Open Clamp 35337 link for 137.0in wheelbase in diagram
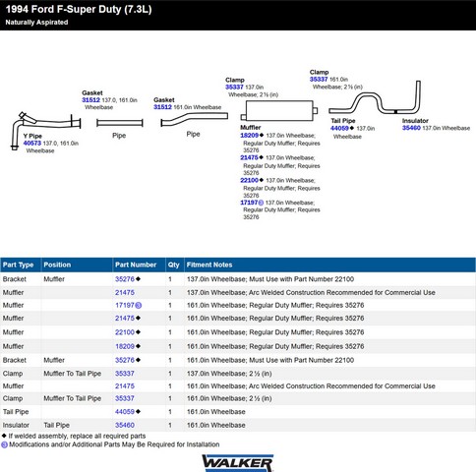This screenshot has height=472, width=476. click(234, 88)
